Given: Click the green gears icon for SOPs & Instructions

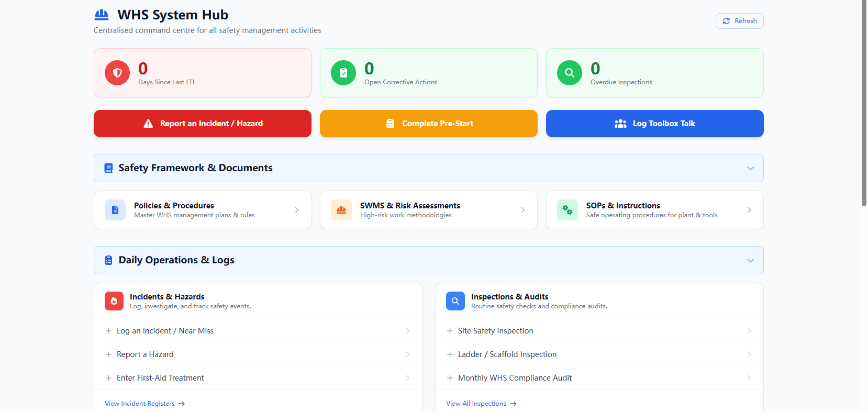Looking at the screenshot, I should click(x=567, y=210).
